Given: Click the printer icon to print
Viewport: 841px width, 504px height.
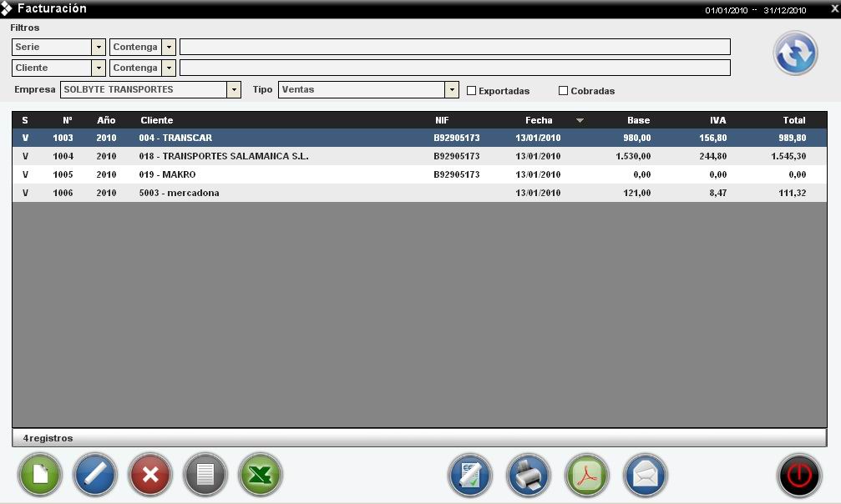Looking at the screenshot, I should pos(529,475).
